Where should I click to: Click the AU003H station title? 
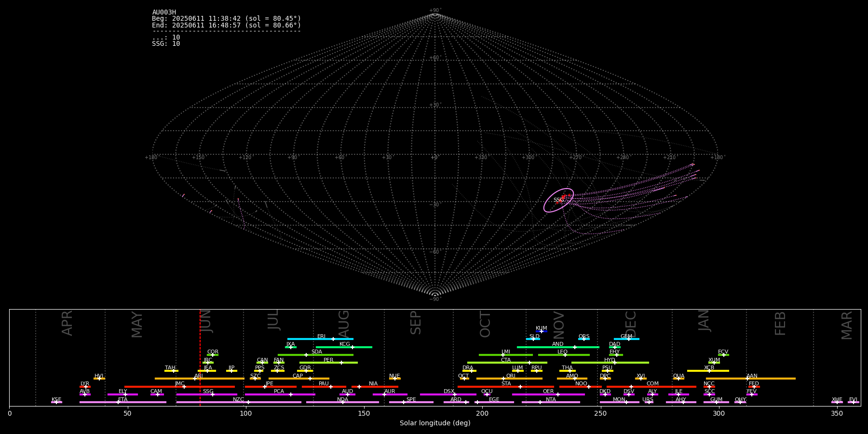[x=164, y=13]
